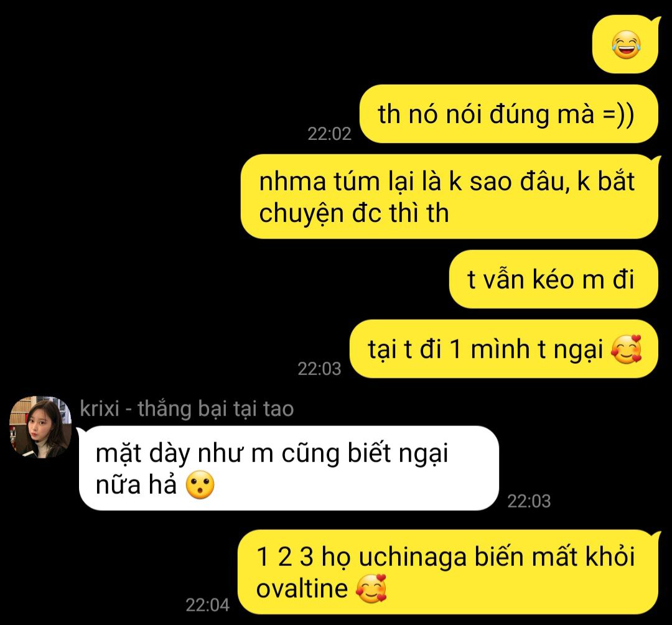Viewport: 672px width, 625px height.
Task: Tap sender name 'krixi - thắng bại tại tao'
Action: point(187,408)
